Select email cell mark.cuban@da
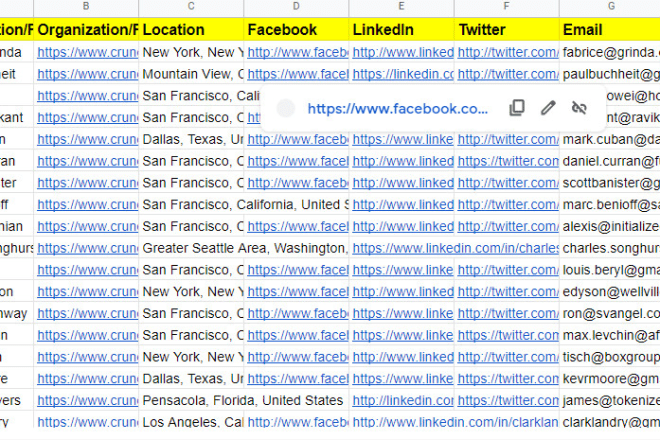The image size is (660, 440). pos(610,139)
